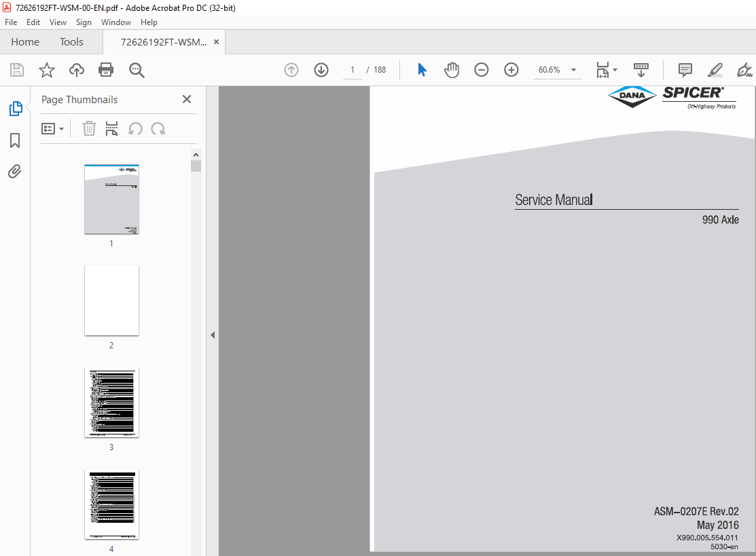The image size is (756, 556).
Task: Rotate pages clockwise
Action: click(158, 128)
